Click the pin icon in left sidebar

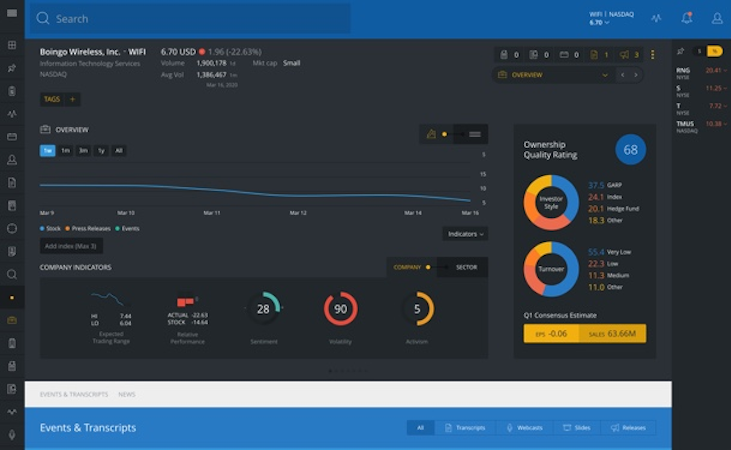12,68
